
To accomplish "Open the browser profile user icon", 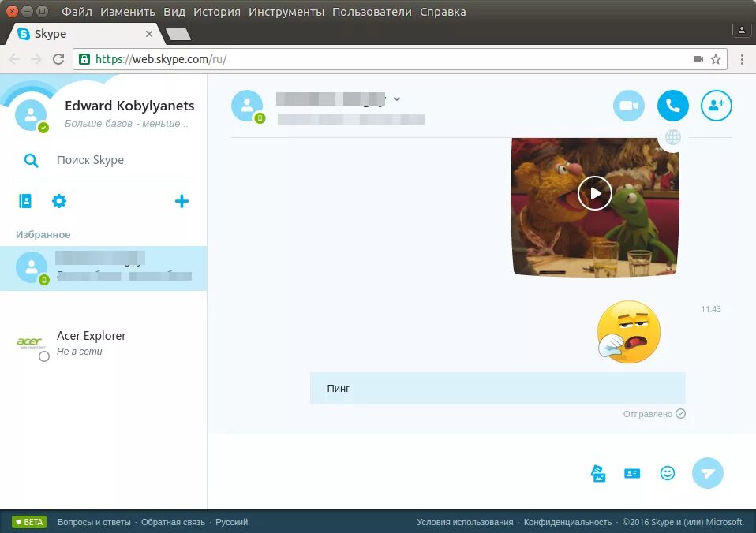I will (x=742, y=30).
